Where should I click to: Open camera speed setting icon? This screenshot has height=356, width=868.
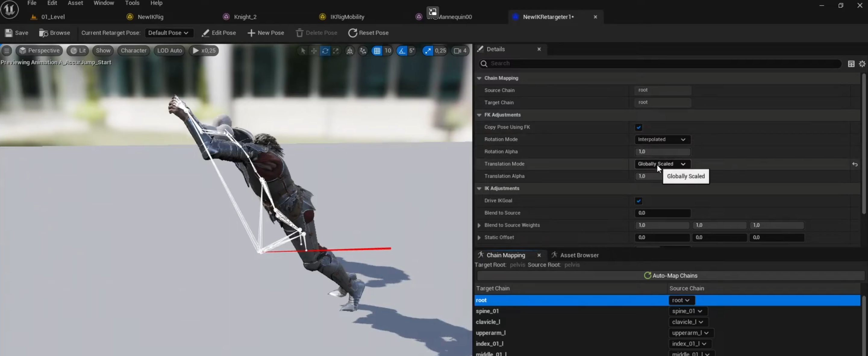tap(457, 51)
